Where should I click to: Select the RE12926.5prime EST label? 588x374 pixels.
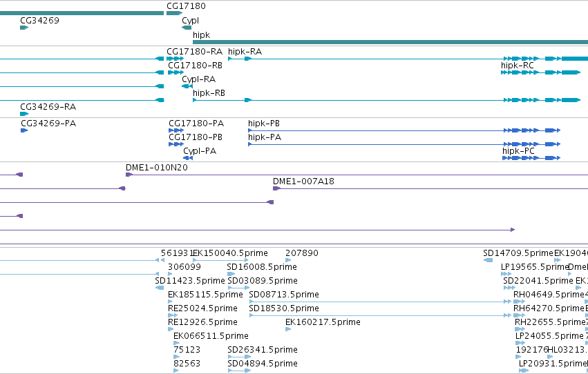[x=202, y=323]
